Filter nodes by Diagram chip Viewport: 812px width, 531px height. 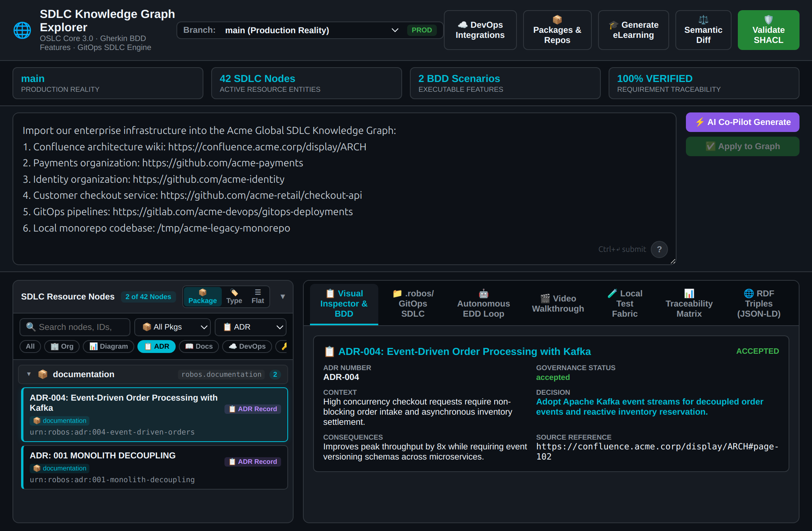(x=109, y=346)
